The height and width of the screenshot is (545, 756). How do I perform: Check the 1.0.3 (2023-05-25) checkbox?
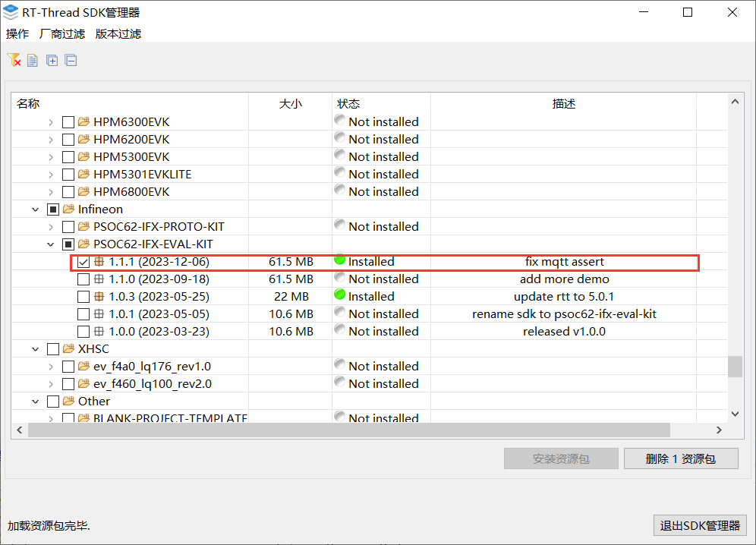click(83, 297)
